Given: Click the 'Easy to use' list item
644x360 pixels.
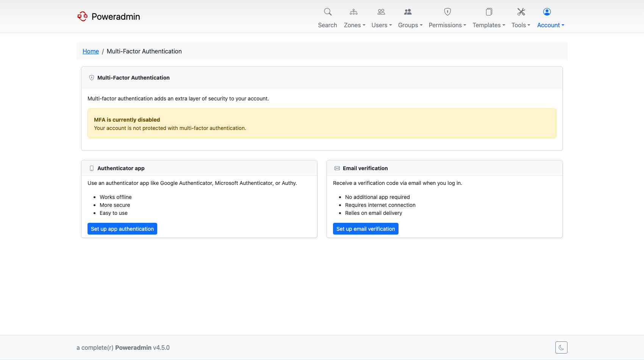Looking at the screenshot, I should point(114,213).
